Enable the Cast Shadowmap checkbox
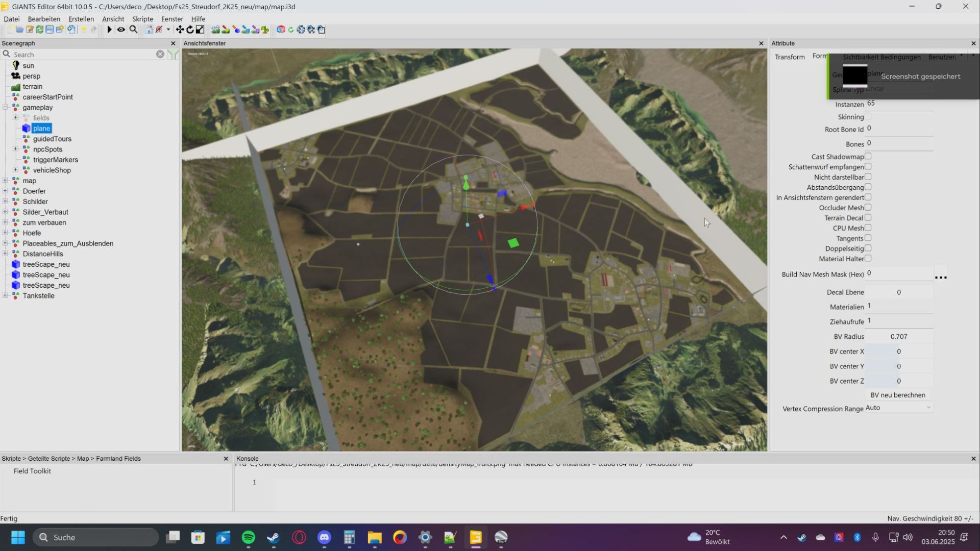Image resolution: width=980 pixels, height=551 pixels. pyautogui.click(x=868, y=156)
